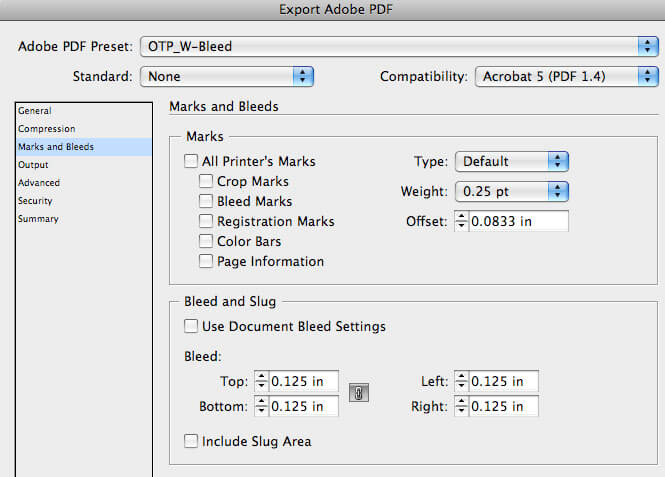Click the Top bleed stepper arrows

coord(261,381)
